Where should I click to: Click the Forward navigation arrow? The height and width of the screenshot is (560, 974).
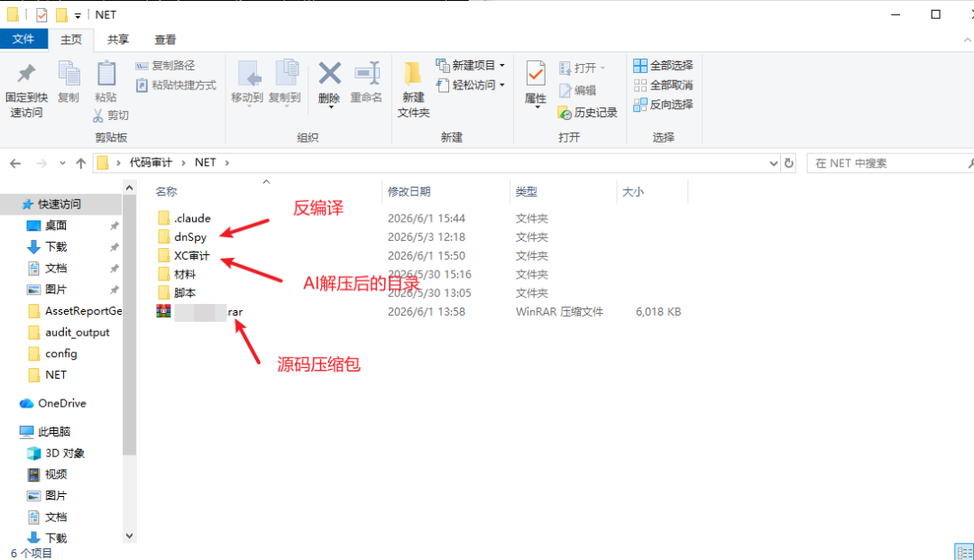pyautogui.click(x=41, y=163)
